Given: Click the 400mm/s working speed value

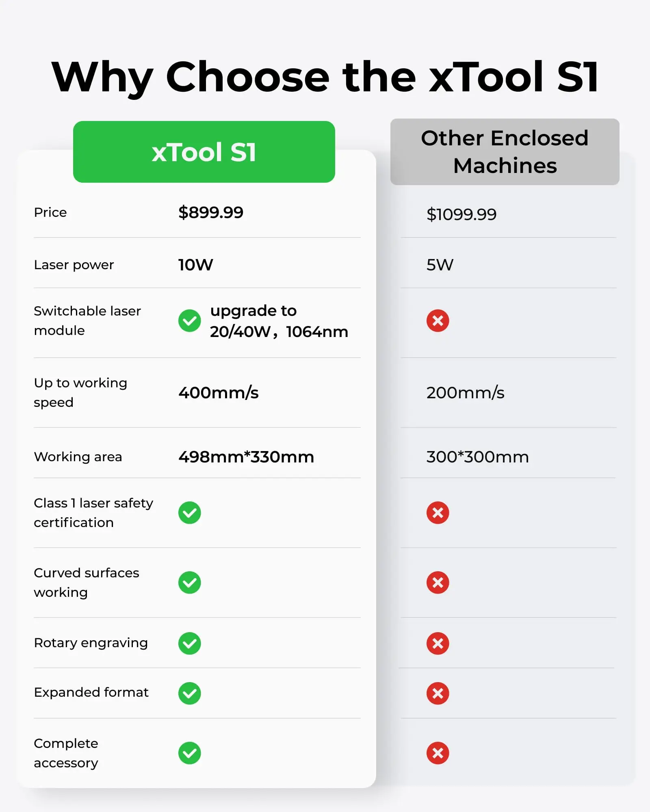Looking at the screenshot, I should [219, 393].
